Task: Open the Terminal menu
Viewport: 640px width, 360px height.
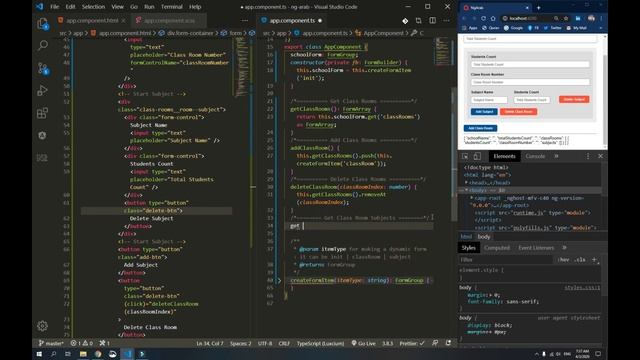Action: point(171,7)
